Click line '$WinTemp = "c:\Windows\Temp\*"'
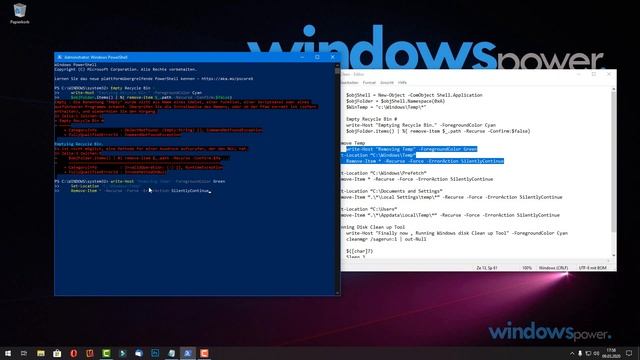 [386, 107]
